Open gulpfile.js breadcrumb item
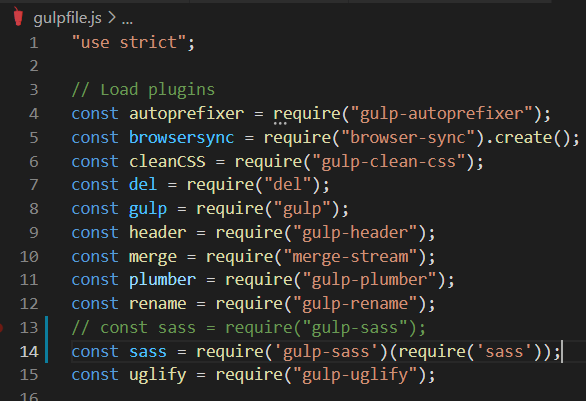The width and height of the screenshot is (586, 401). (x=67, y=18)
